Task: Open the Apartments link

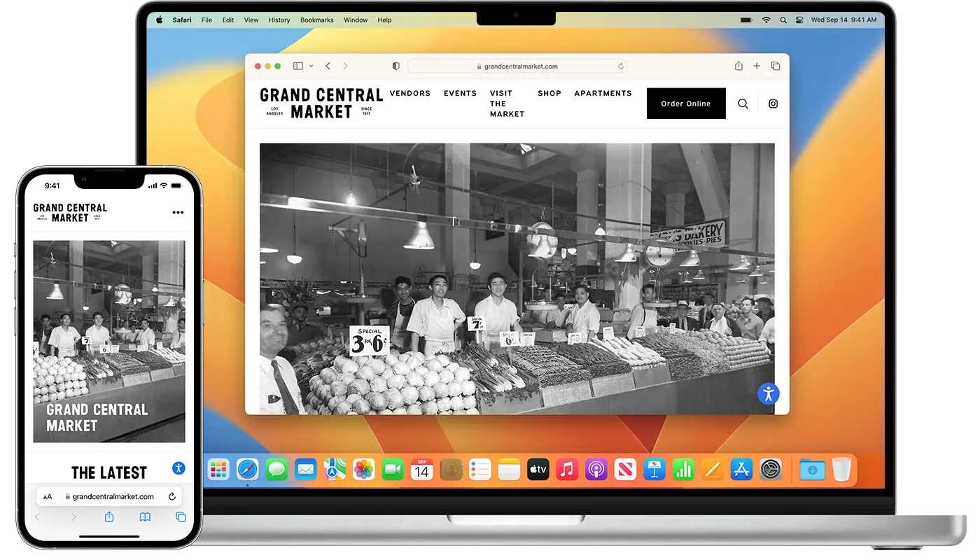Action: click(x=603, y=93)
